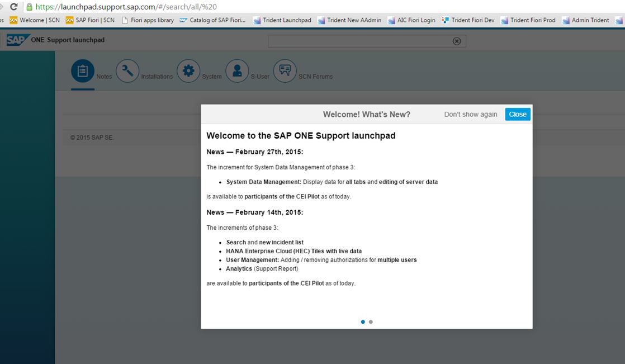Click the Installations tab label
The height and width of the screenshot is (364, 625).
pos(157,77)
